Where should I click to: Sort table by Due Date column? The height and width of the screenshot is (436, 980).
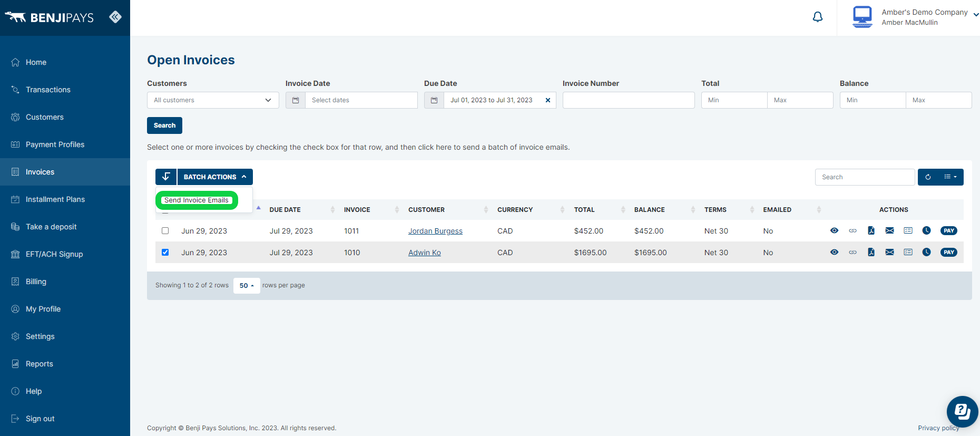tap(301, 209)
